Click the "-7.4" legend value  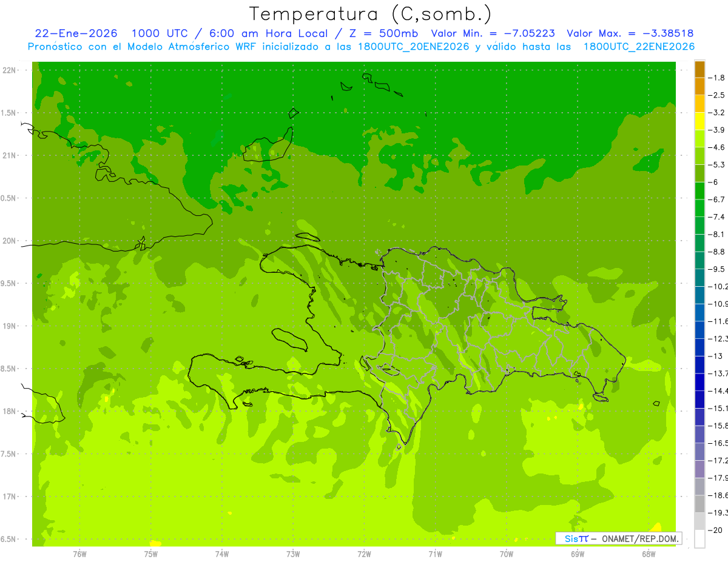click(x=717, y=216)
